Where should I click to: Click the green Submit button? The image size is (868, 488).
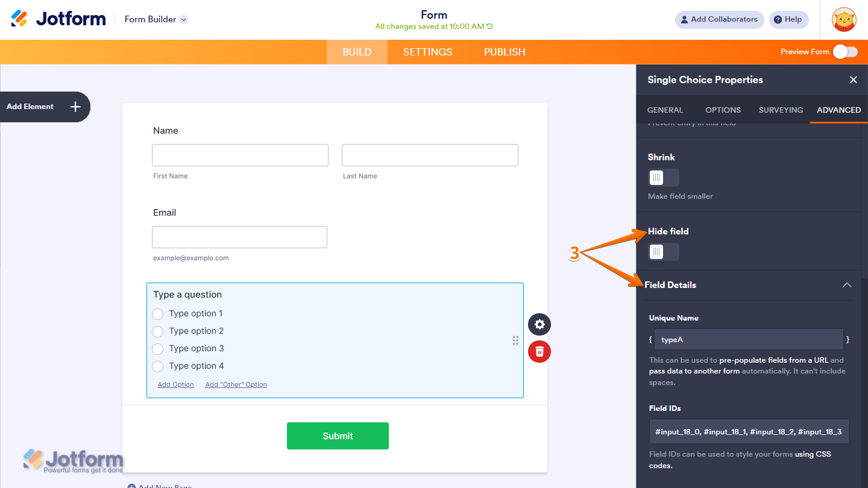coord(338,436)
